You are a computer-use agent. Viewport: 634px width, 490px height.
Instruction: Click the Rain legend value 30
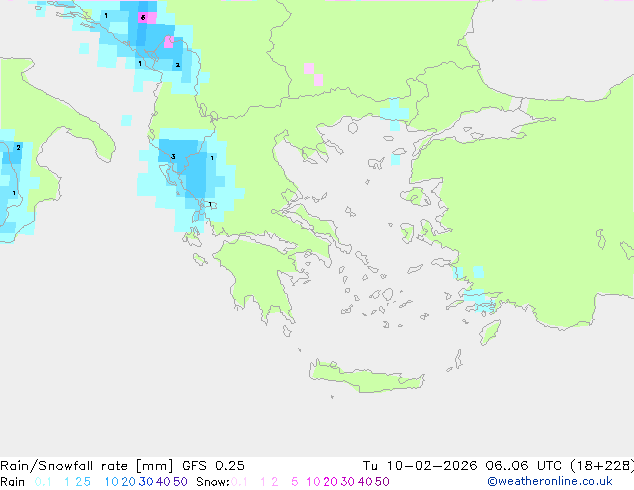click(146, 482)
